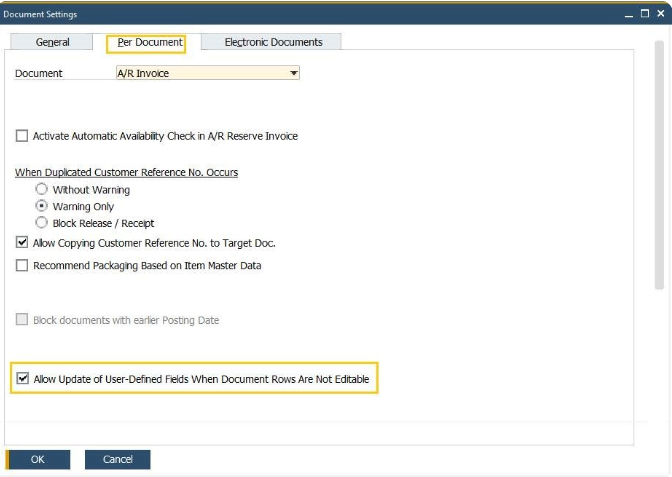
Task: Open the Electronic Documents tab
Action: click(273, 42)
